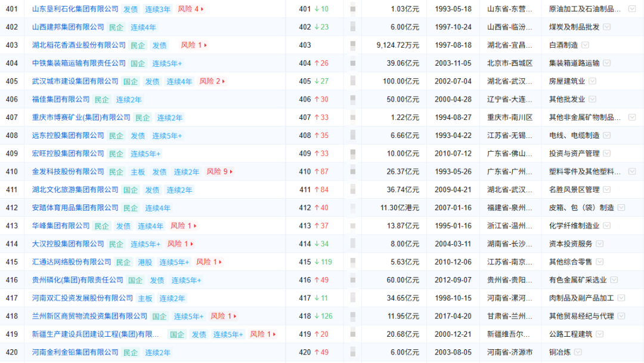The width and height of the screenshot is (644, 363).
Task: Click 连续4年 tag on 安踏体育用品 row
Action: [x=157, y=208]
